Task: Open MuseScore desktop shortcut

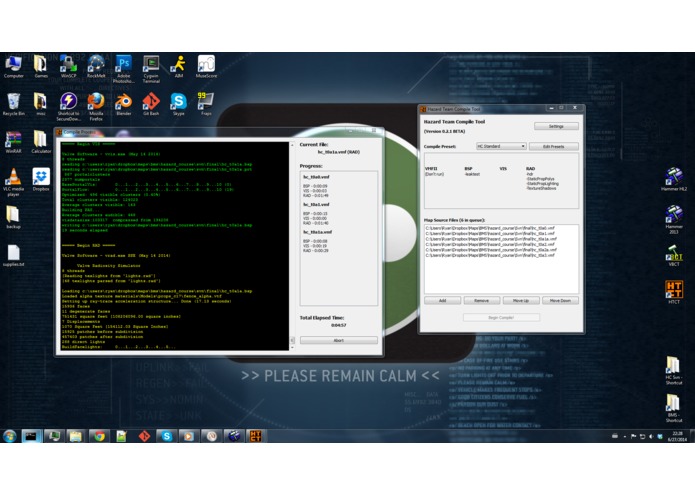Action: (x=206, y=67)
